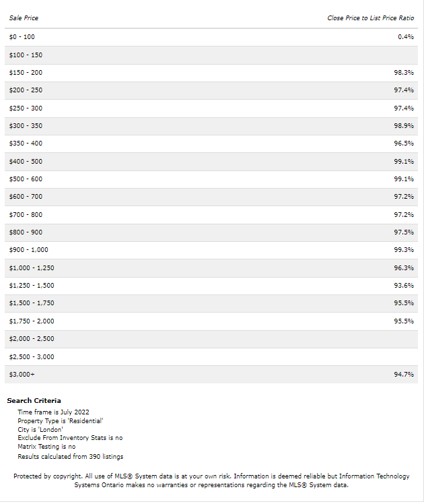This screenshot has width=424, height=504.
Task: Select the $350 - 400 row label
Action: click(x=26, y=144)
